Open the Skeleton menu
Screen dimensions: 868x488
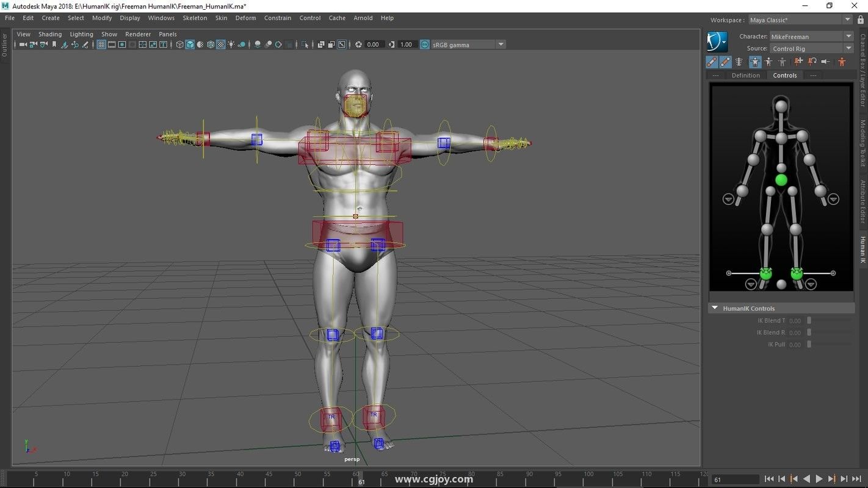pos(195,18)
